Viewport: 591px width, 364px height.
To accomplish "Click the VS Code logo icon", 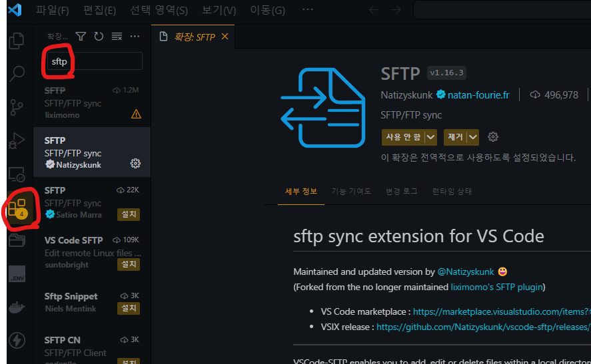I will (15, 9).
